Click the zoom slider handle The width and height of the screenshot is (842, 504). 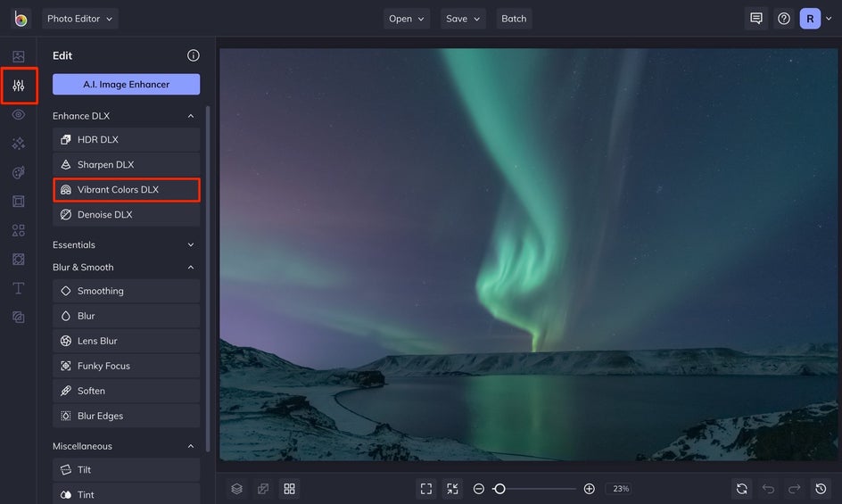point(499,489)
